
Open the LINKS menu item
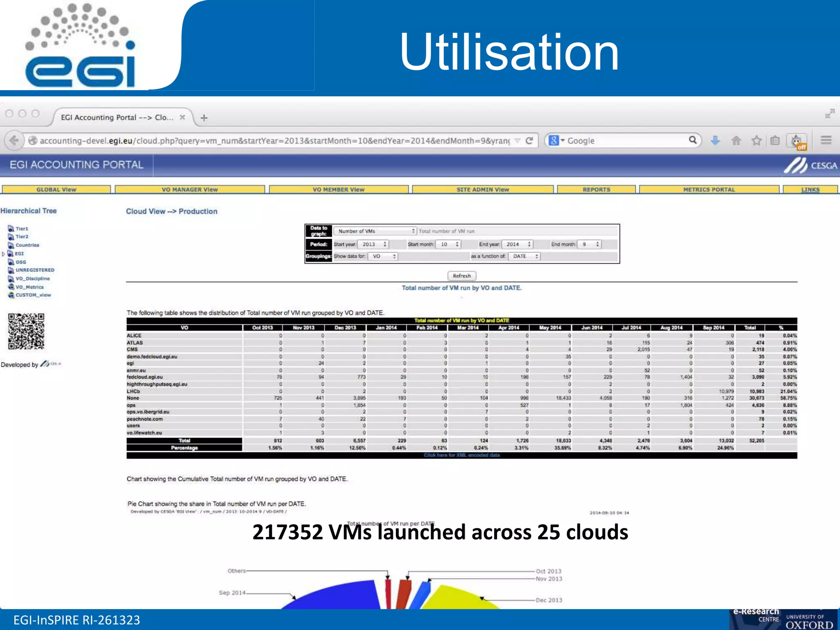810,189
